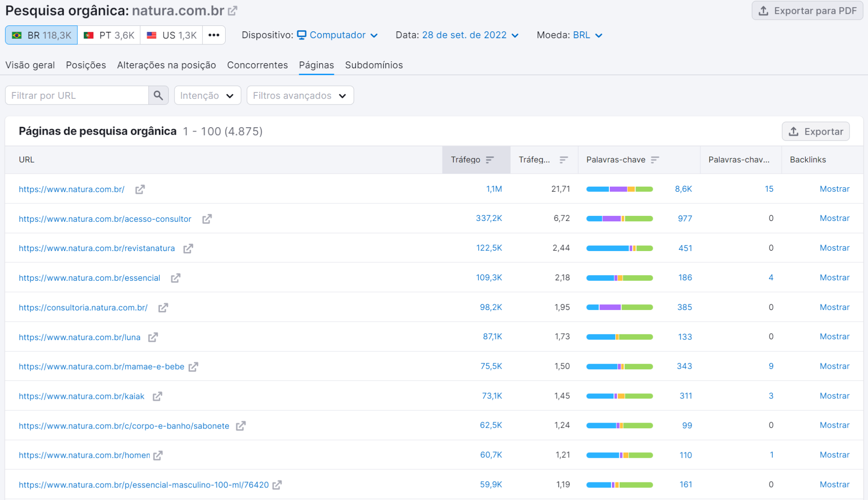Screen dimensions: 868x500
Task: Open the mamae-e-bebe URL link
Action: pyautogui.click(x=102, y=367)
